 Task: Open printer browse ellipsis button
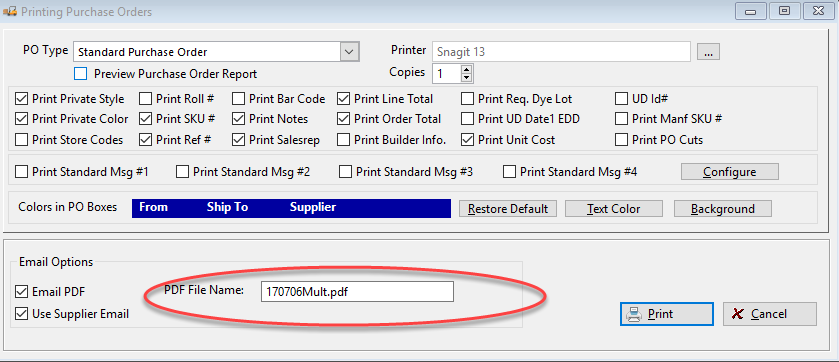pyautogui.click(x=708, y=52)
